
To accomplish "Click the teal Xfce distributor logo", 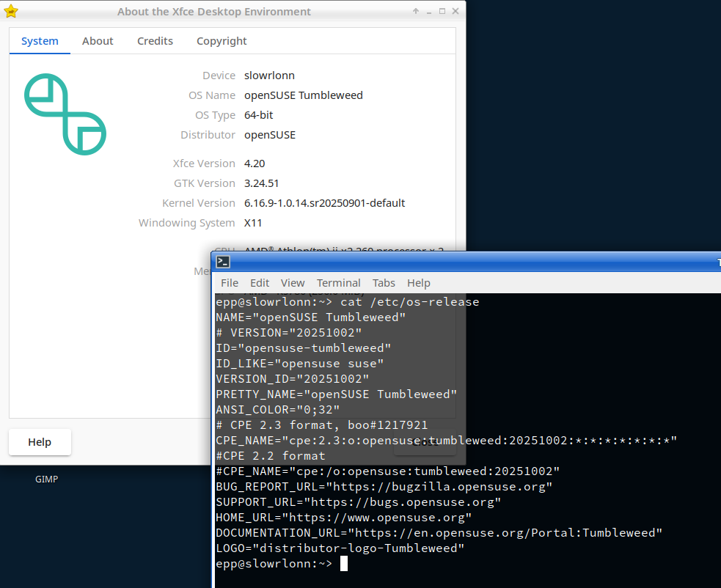I will pyautogui.click(x=65, y=114).
